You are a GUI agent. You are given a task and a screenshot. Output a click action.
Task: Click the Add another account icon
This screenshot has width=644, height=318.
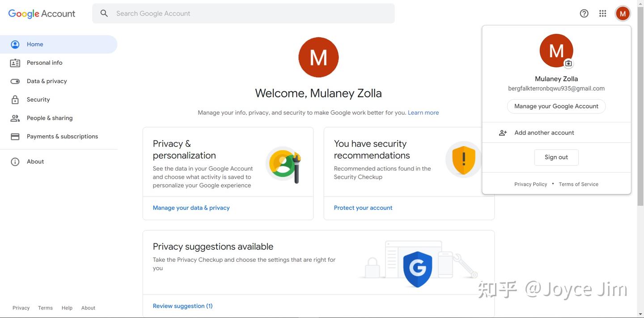coord(503,133)
